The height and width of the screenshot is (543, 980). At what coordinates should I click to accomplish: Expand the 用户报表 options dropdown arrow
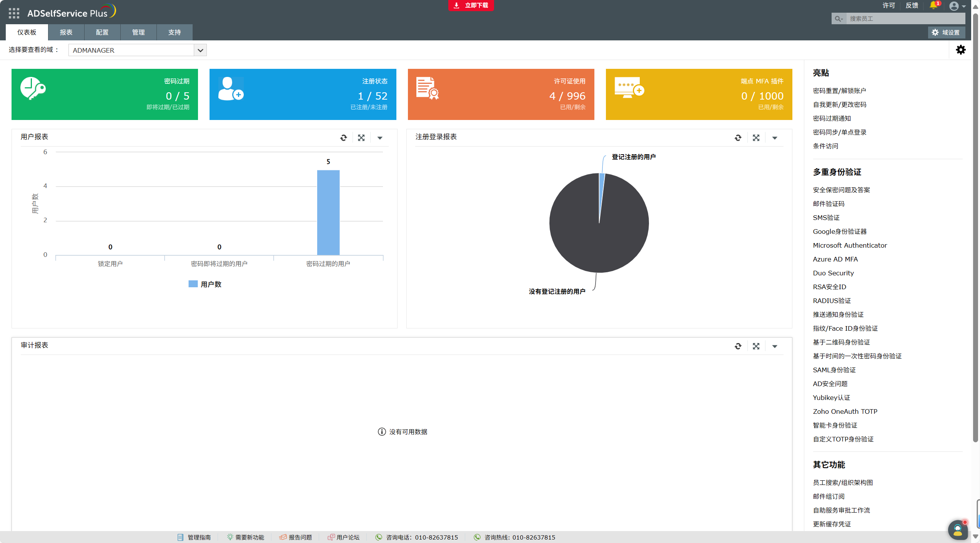pos(380,138)
